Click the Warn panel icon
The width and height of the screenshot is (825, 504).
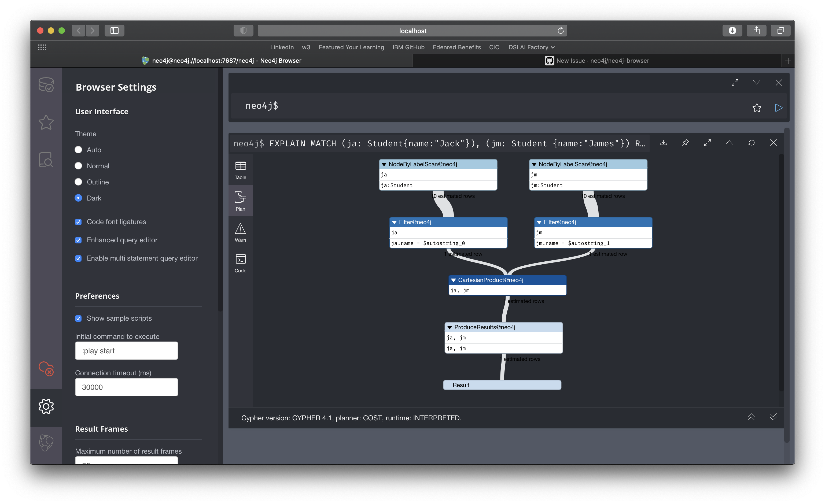240,232
